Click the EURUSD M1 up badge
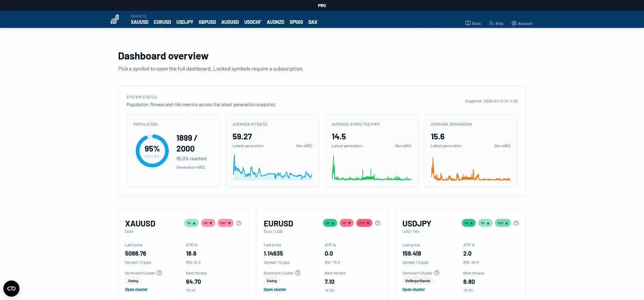Viewport: 644px width, 300px height. click(x=330, y=223)
